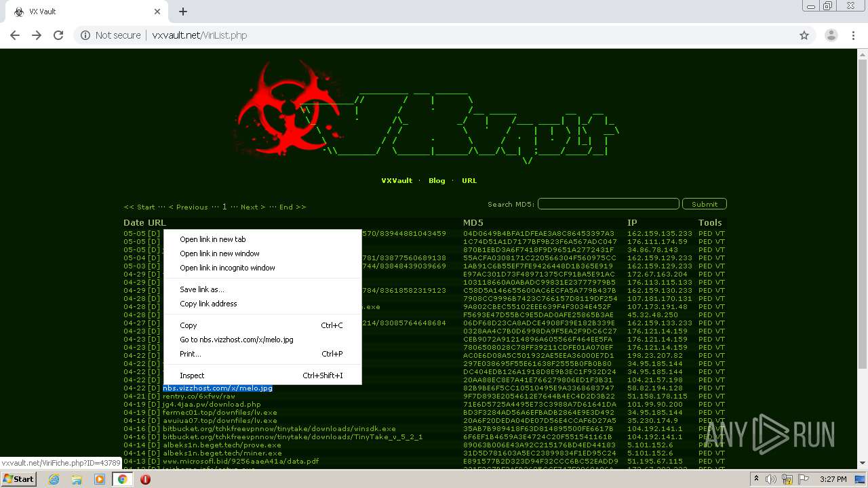
Task: Click PED link in 34.86.78.143 row
Action: tap(705, 250)
